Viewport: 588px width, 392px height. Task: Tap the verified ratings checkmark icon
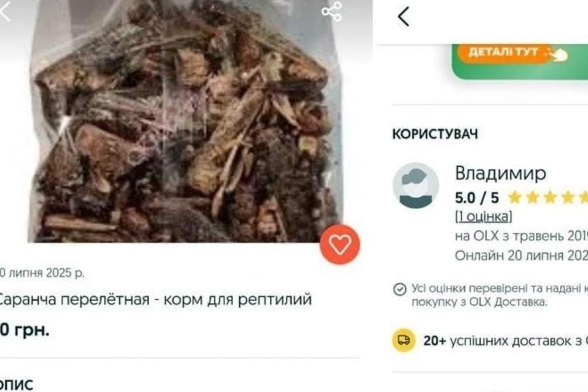[400, 289]
